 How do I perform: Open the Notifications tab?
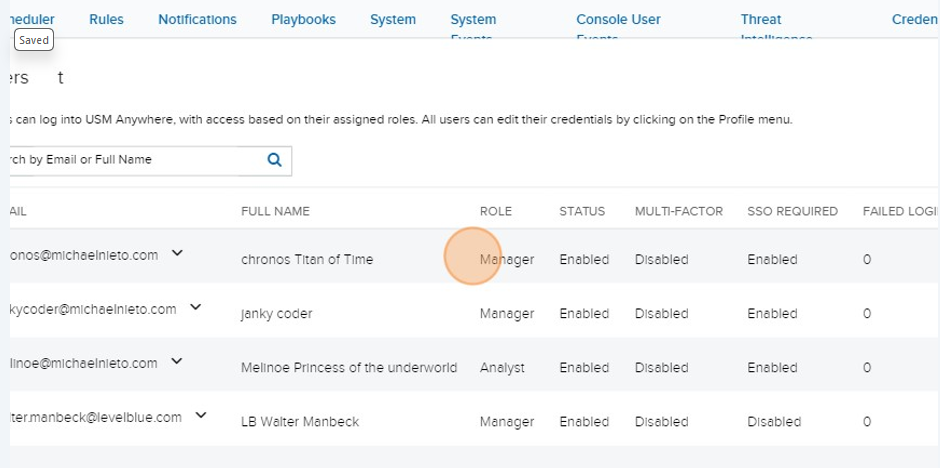197,19
